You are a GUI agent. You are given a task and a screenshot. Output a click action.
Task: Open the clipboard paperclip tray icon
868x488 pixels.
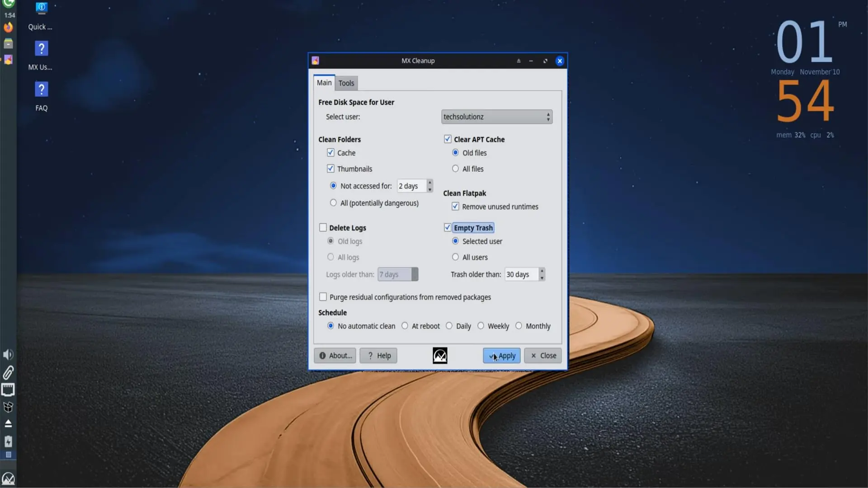8,372
